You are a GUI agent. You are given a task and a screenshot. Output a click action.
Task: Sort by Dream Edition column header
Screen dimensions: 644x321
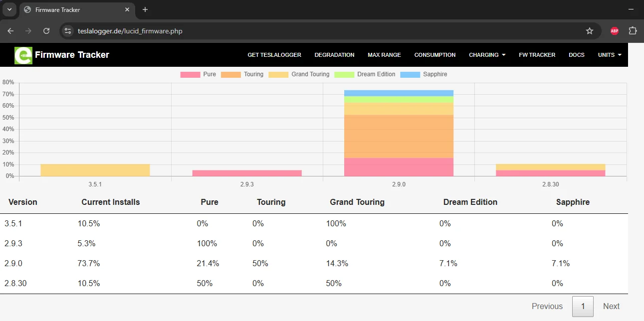coord(470,202)
